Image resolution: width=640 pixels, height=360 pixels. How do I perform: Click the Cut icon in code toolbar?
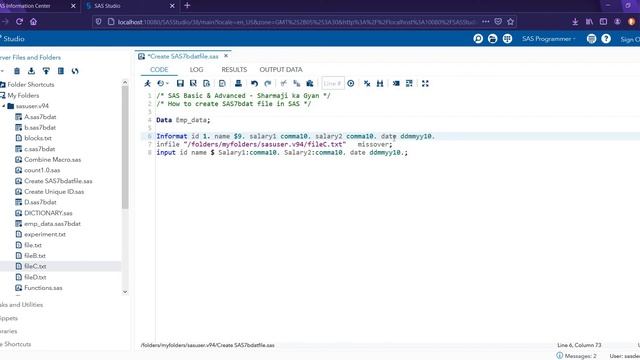(x=283, y=83)
